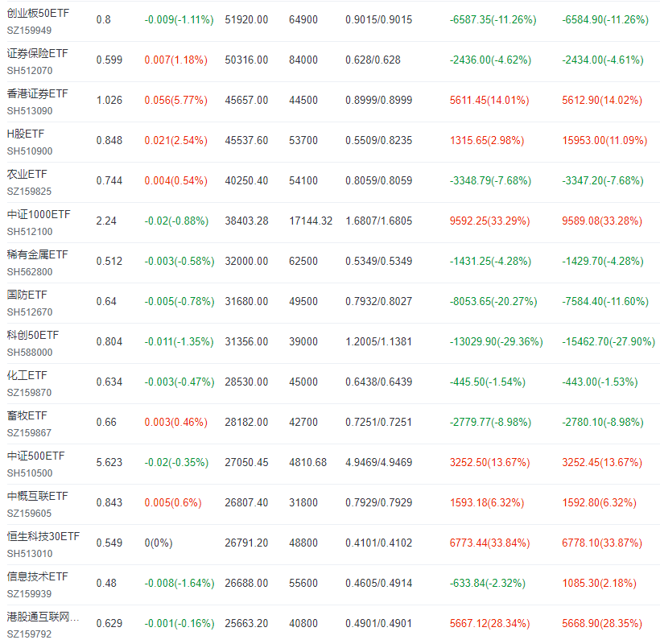The image size is (660, 644).
Task: Open the 农业ETF fund name
Action: click(27, 174)
